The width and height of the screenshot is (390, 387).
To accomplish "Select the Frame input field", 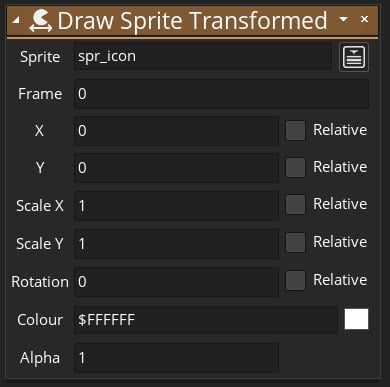I will pyautogui.click(x=221, y=94).
